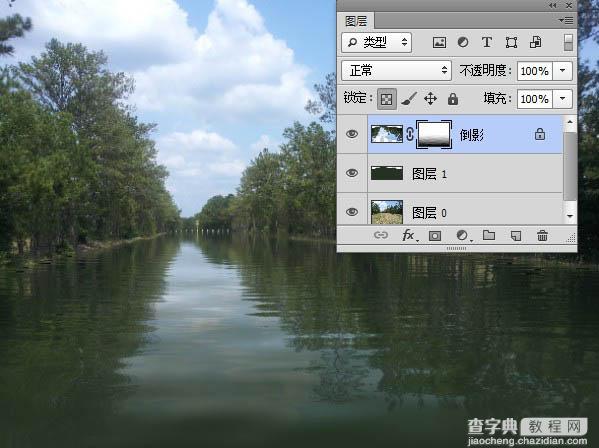Open the 类型 filter type dropdown

pyautogui.click(x=376, y=42)
